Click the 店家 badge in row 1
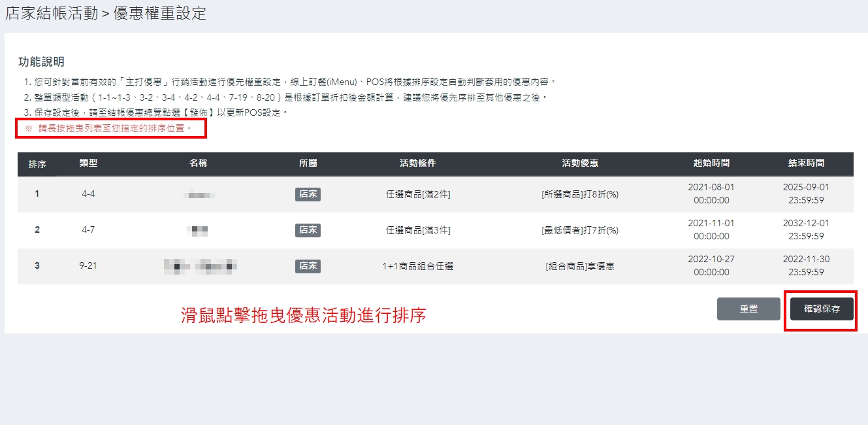This screenshot has width=868, height=425. point(308,194)
